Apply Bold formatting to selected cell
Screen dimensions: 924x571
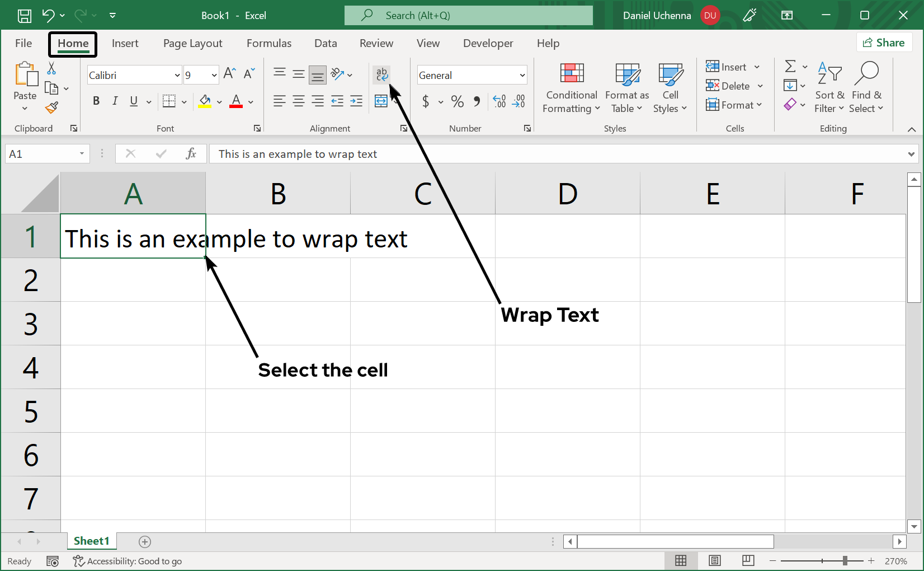pos(96,101)
